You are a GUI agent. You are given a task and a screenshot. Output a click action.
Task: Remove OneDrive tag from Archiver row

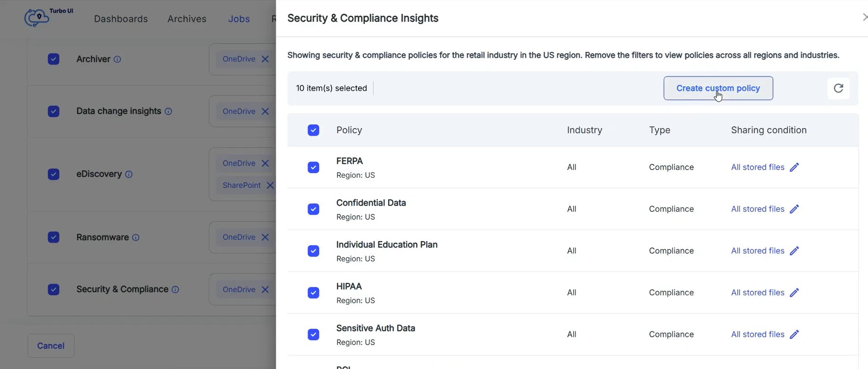(265, 59)
